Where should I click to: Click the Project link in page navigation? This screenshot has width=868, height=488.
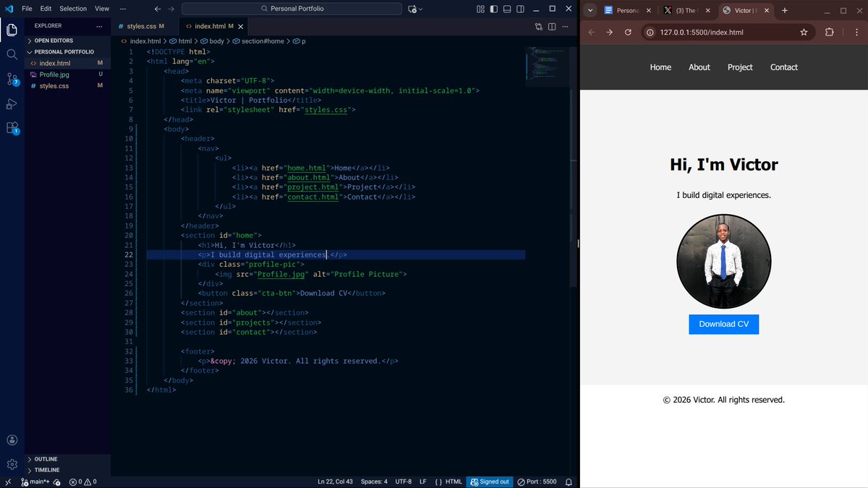point(740,67)
